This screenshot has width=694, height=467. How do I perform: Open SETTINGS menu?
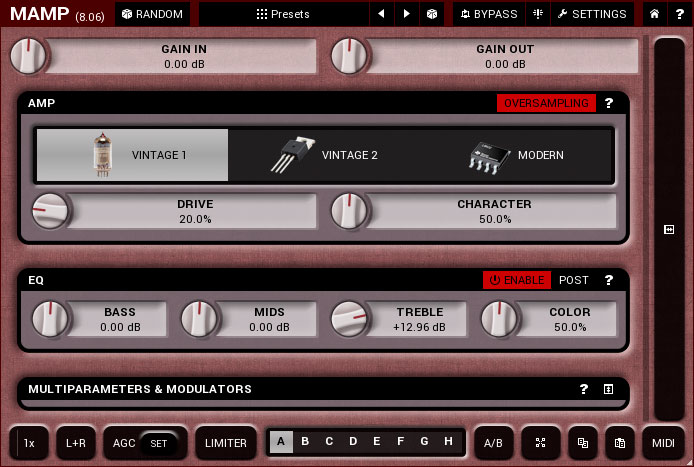tap(592, 14)
